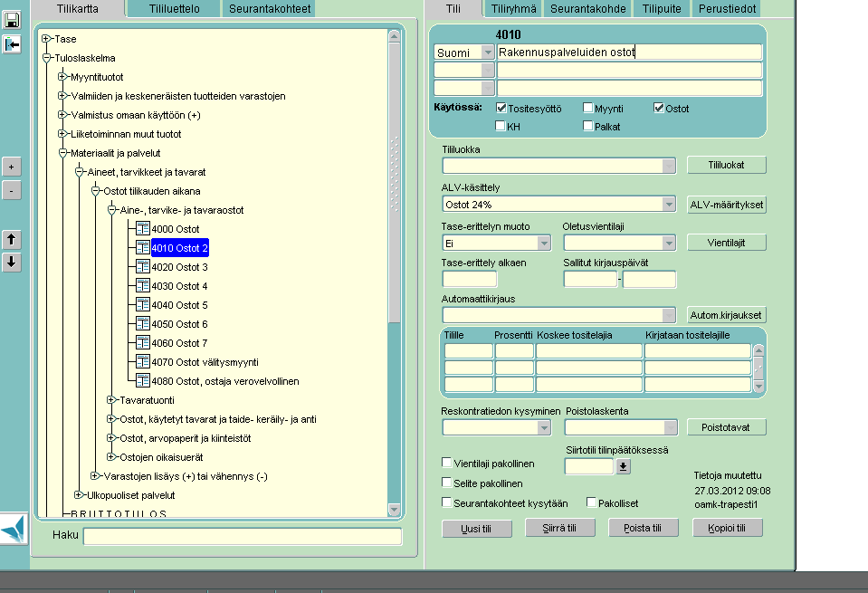Open the Tililuokka dropdown

669,166
